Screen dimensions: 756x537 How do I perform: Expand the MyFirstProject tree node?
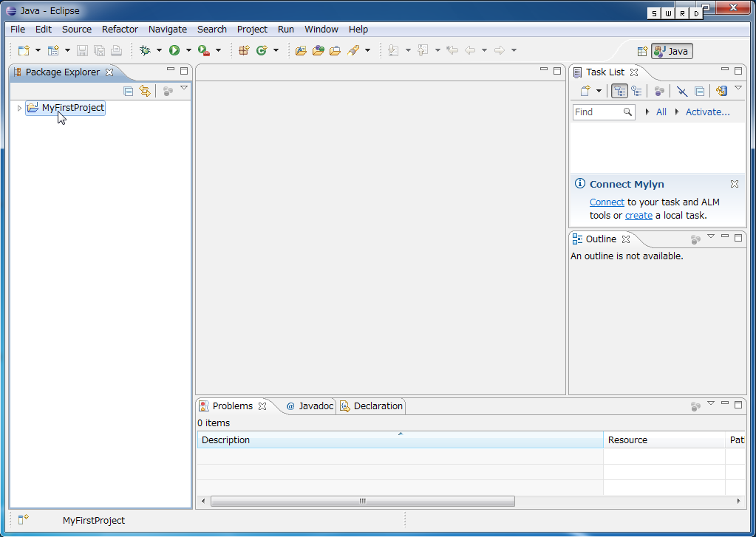point(19,108)
